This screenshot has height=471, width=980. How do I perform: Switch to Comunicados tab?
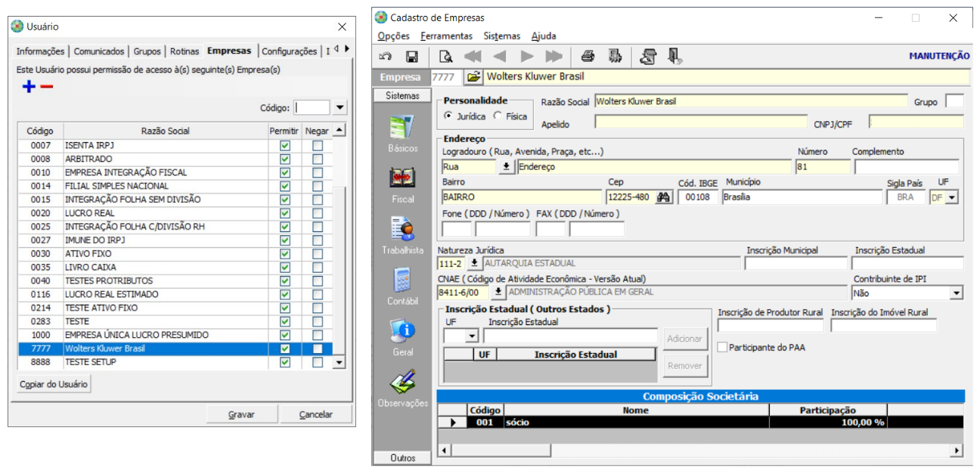coord(99,51)
